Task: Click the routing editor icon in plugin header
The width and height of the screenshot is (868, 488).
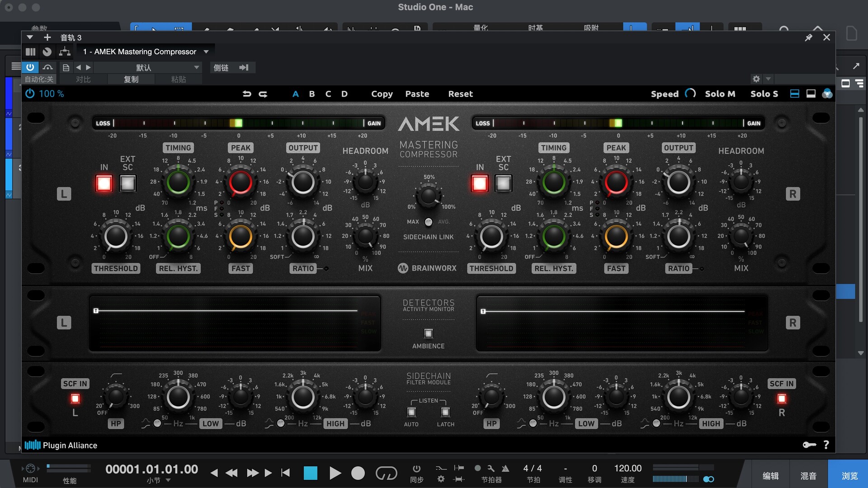Action: point(65,52)
